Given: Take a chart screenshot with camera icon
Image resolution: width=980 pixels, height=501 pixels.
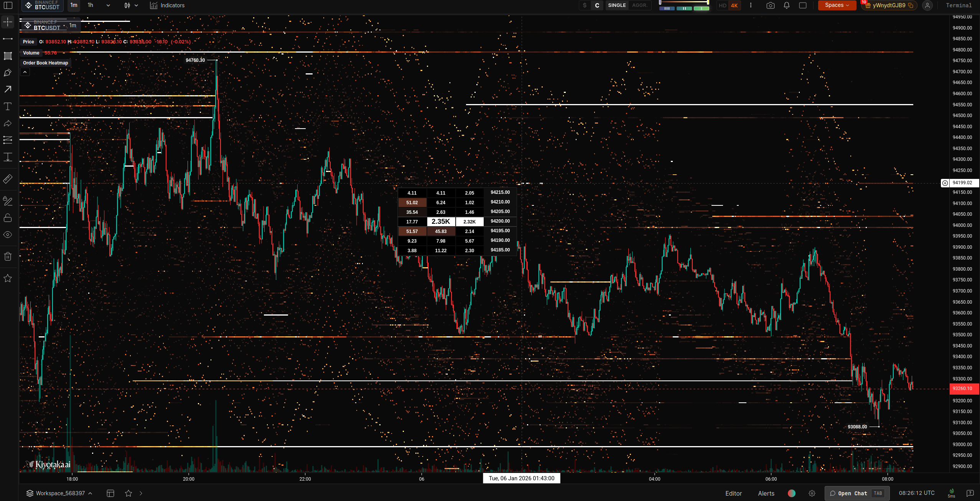Looking at the screenshot, I should click(x=770, y=5).
